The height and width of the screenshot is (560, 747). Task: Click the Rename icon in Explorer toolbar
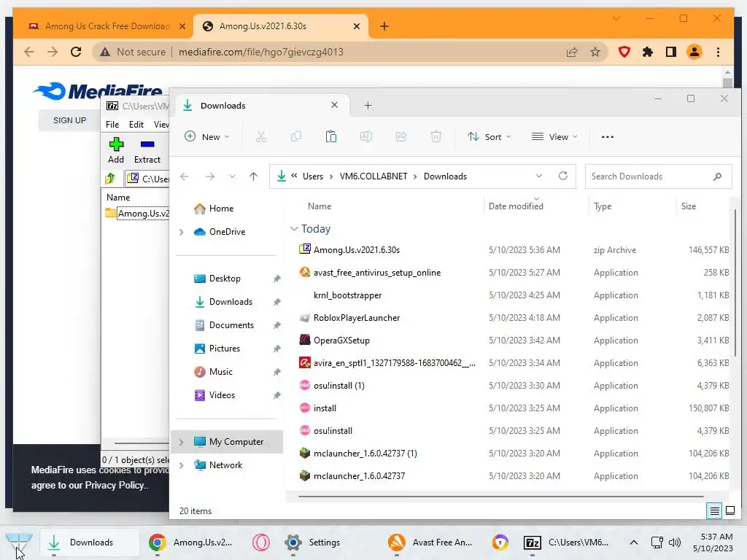366,136
